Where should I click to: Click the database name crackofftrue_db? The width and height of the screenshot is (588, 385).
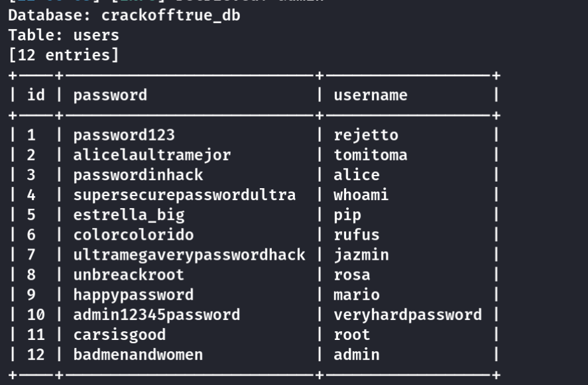pyautogui.click(x=170, y=16)
